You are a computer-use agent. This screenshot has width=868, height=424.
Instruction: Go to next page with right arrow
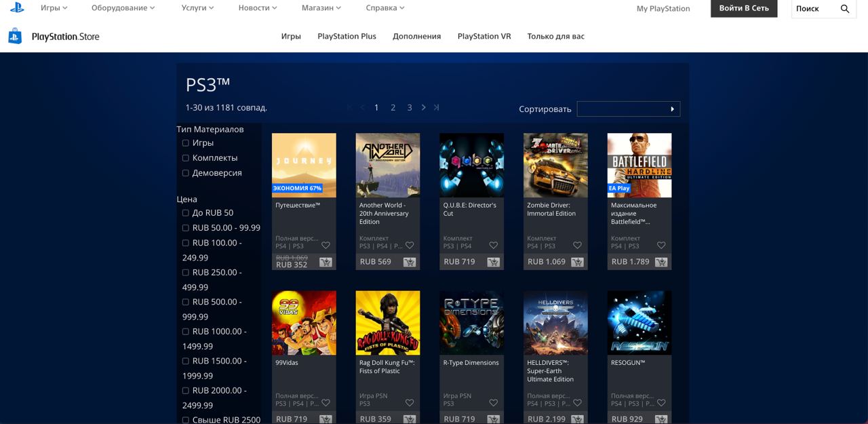(x=424, y=107)
